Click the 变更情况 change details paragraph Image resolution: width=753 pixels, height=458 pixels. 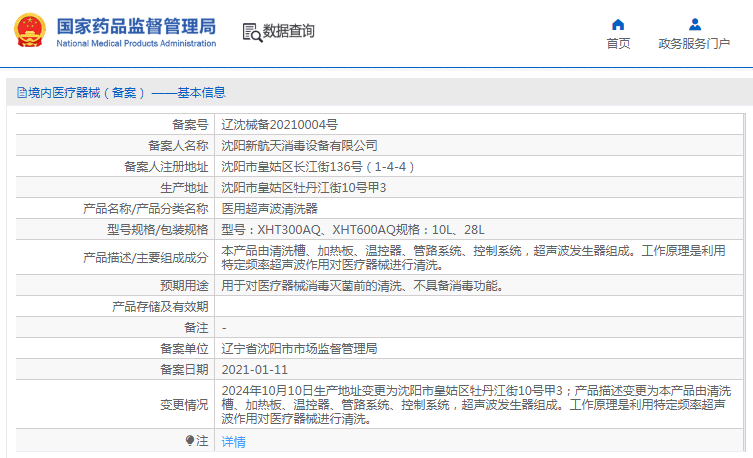click(x=476, y=405)
